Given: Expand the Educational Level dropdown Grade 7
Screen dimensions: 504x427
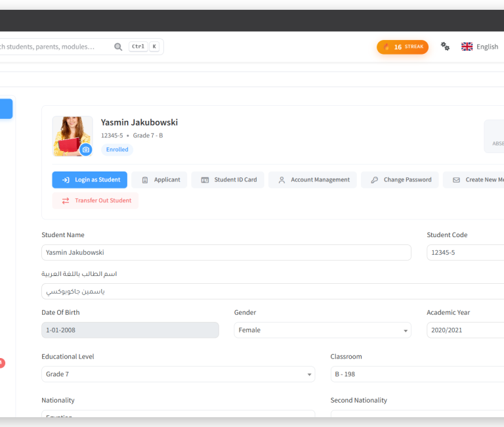Looking at the screenshot, I should [178, 374].
